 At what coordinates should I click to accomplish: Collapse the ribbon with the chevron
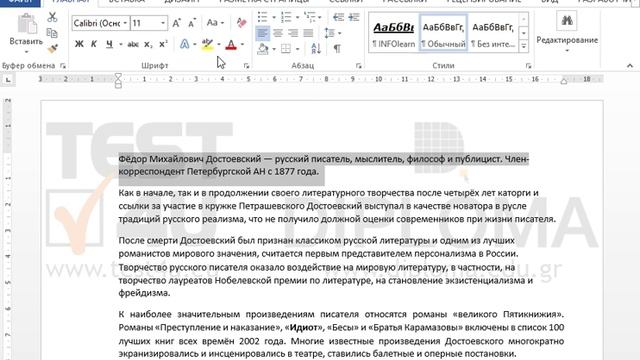click(630, 66)
